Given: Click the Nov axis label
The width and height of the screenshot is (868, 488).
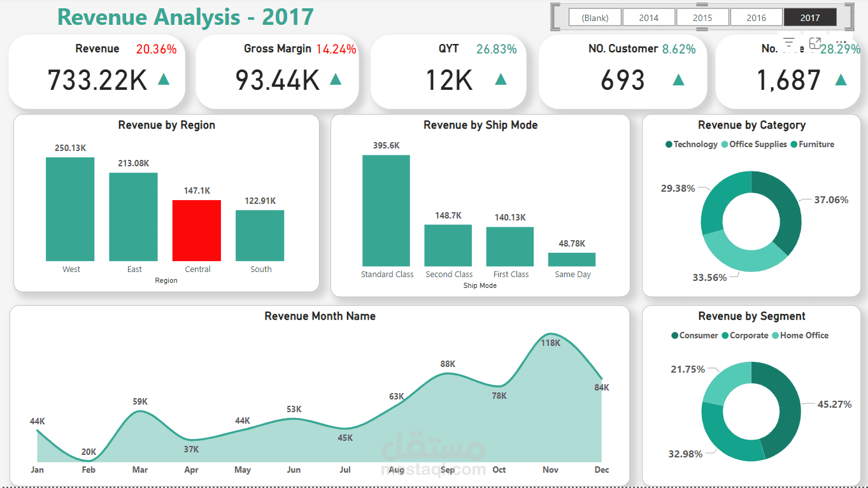Looking at the screenshot, I should pyautogui.click(x=550, y=470).
